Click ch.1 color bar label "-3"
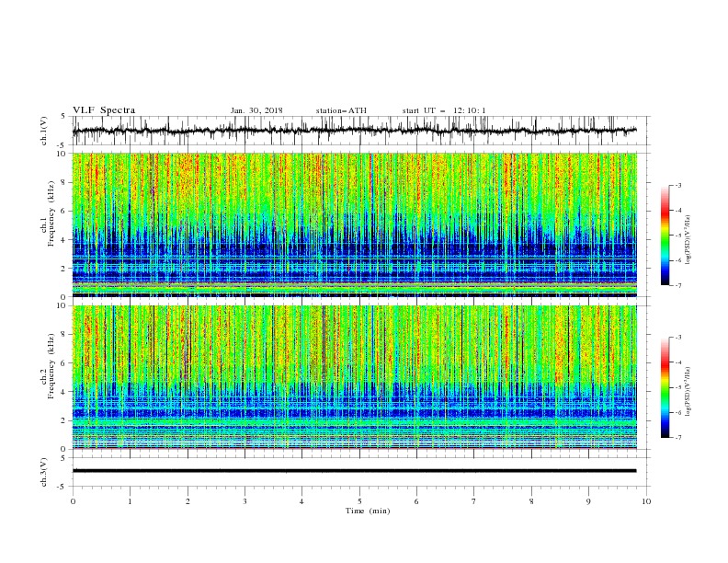This screenshot has height=563, width=728. 678,186
